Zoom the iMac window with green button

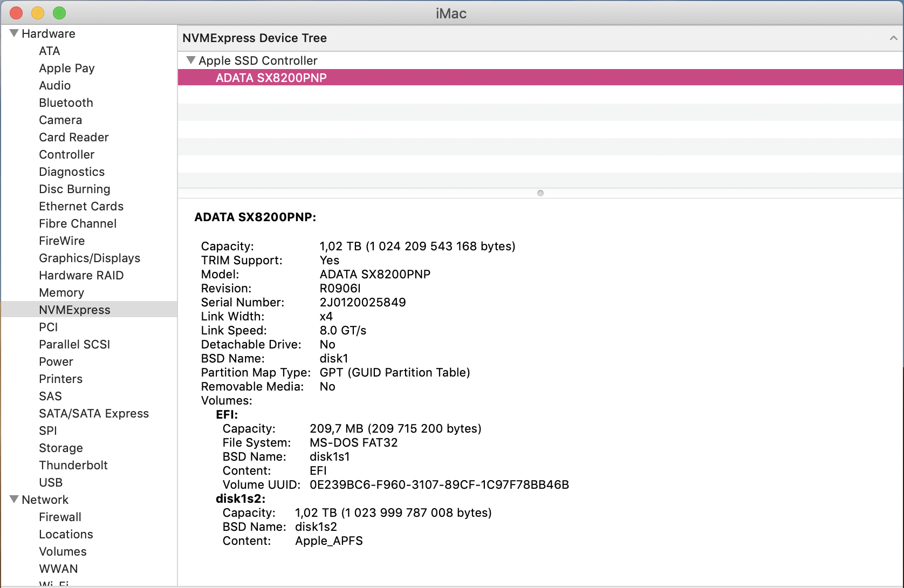click(59, 13)
